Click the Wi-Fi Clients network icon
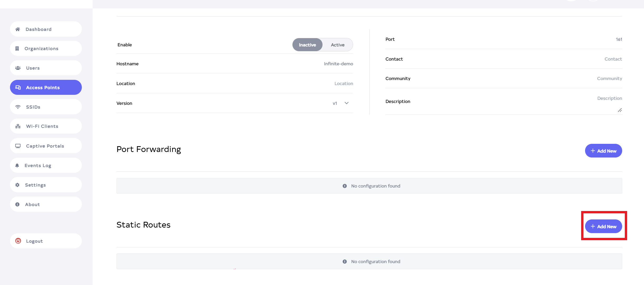Screen dimensions: 644x285 [x=18, y=126]
